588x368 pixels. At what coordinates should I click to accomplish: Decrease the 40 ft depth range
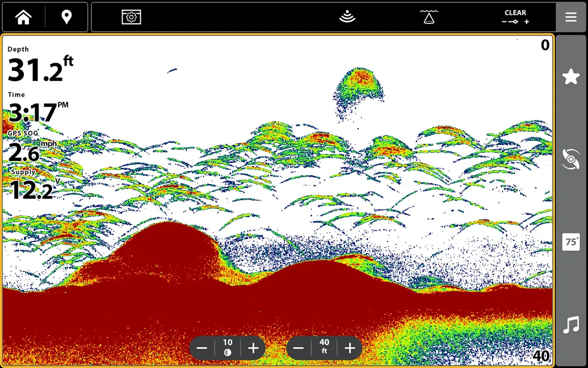coord(299,348)
